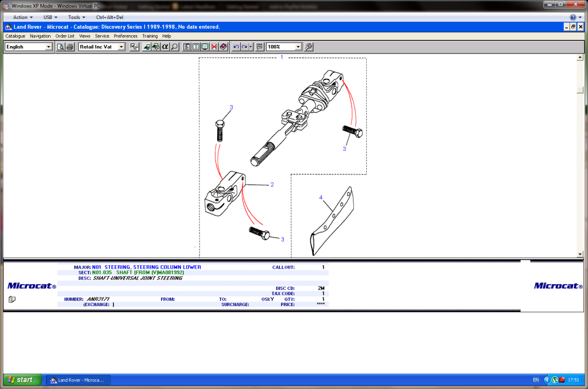The image size is (588, 389).
Task: Expand the arrow beside the help icon
Action: (x=580, y=17)
